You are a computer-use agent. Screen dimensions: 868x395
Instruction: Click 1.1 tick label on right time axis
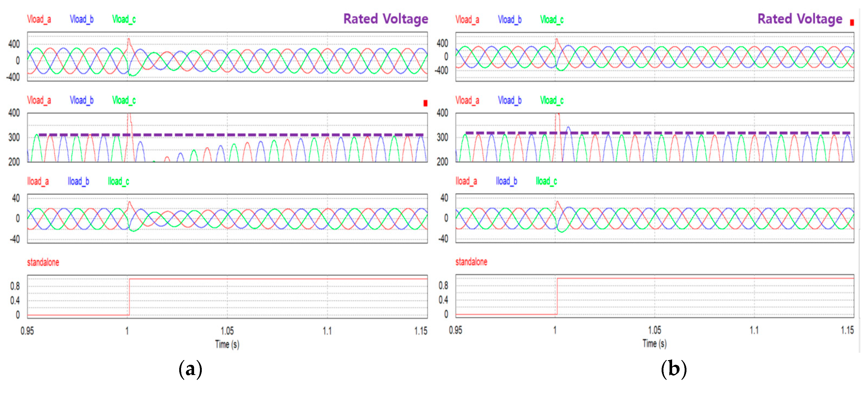(754, 330)
